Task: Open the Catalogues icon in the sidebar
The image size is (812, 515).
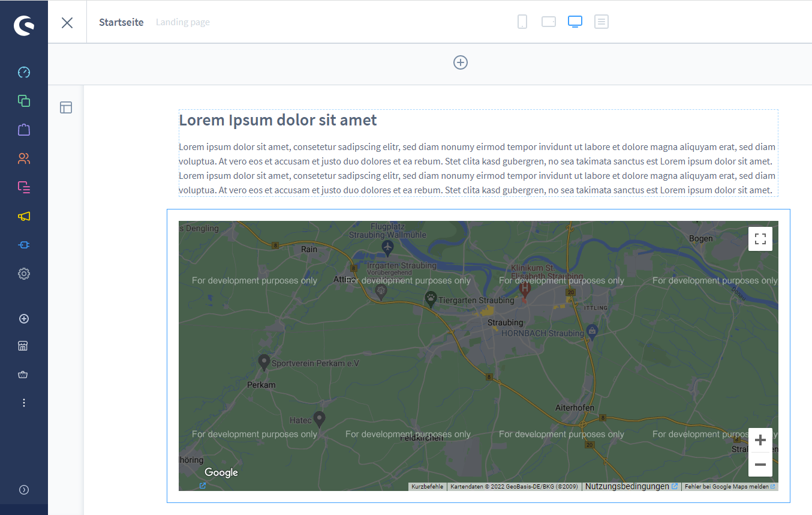Action: click(24, 101)
